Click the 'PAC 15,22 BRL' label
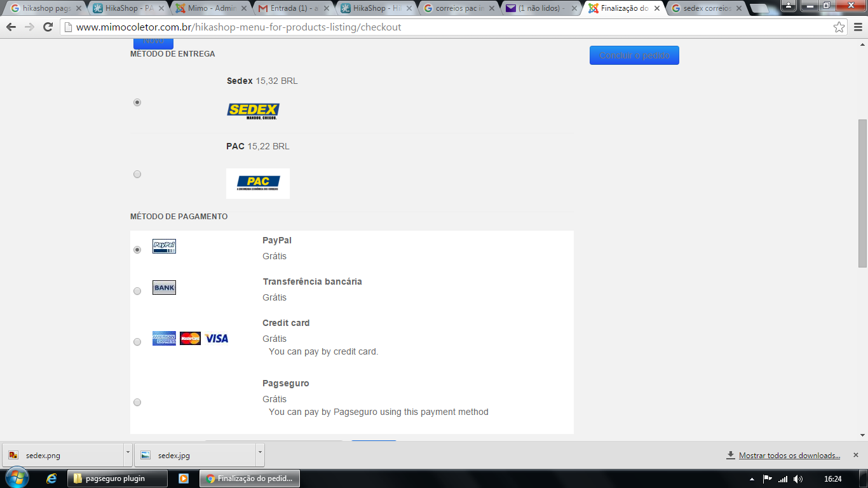Viewport: 868px width, 488px height. click(x=258, y=146)
